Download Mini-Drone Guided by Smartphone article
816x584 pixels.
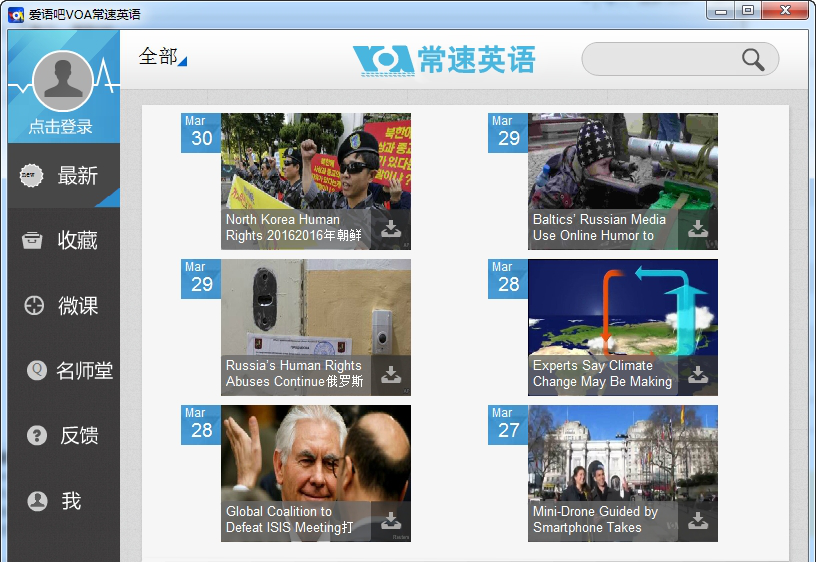(x=698, y=521)
